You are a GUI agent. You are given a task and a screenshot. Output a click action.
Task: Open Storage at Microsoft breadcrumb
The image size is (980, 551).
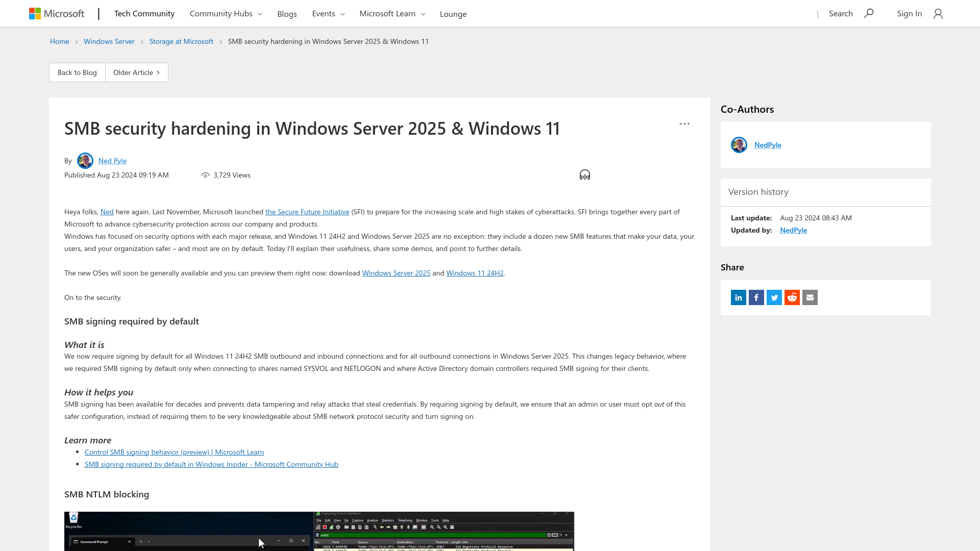[x=181, y=41]
